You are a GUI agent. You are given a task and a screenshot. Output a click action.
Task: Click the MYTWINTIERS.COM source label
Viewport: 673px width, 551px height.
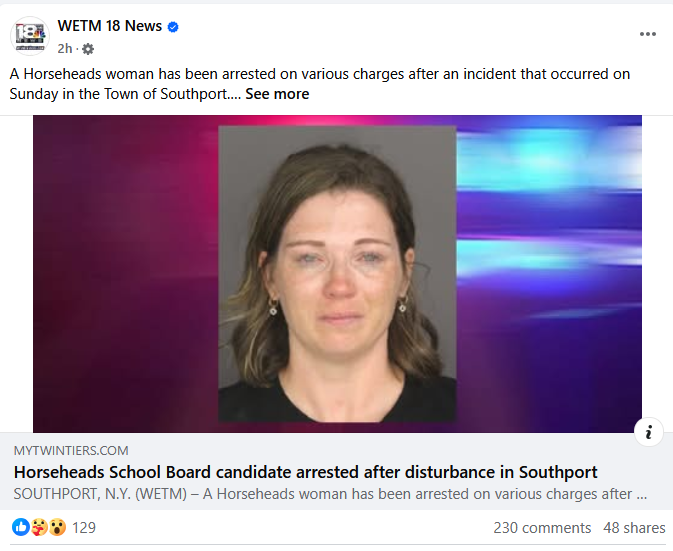71,451
